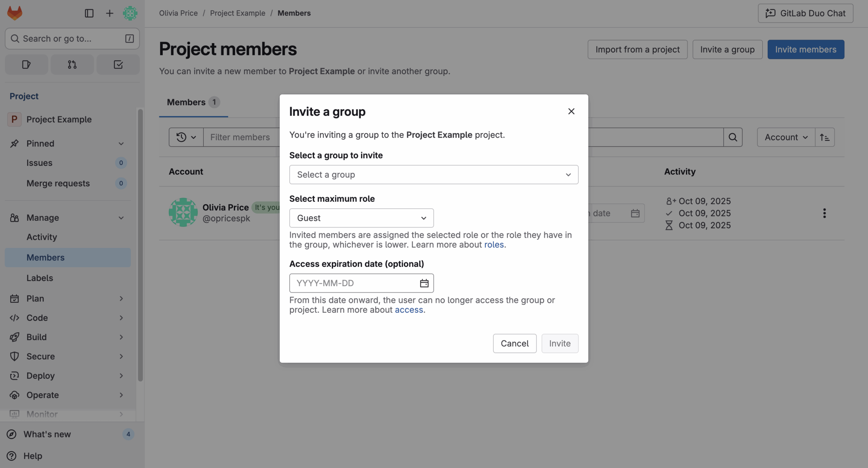
Task: Toggle the sidebar collapse icon
Action: coord(89,13)
